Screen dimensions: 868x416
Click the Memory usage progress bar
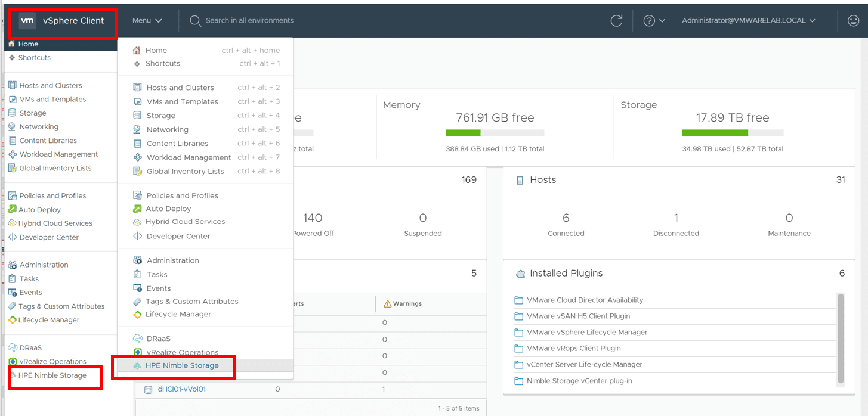[x=495, y=133]
